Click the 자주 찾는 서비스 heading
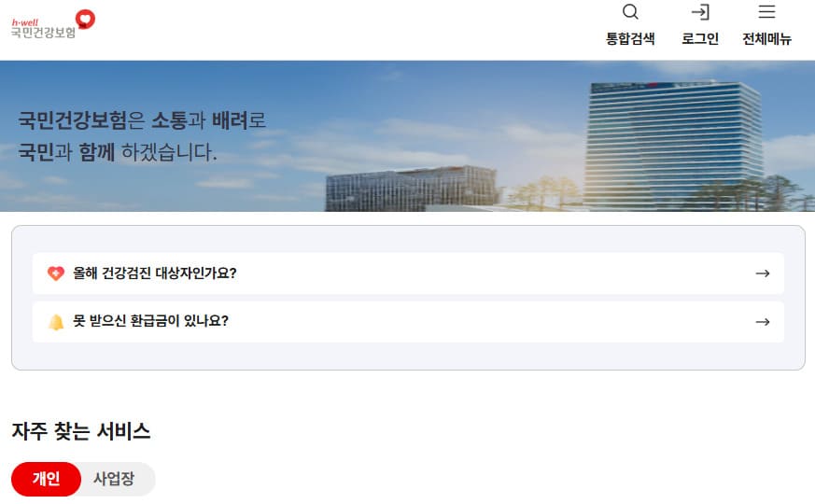The width and height of the screenshot is (815, 504). 81,431
